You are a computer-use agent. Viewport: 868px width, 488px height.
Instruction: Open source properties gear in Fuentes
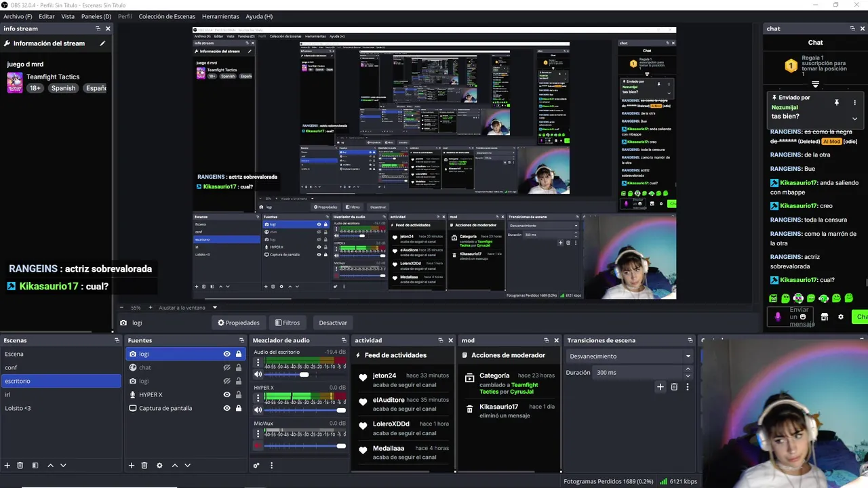click(x=159, y=466)
